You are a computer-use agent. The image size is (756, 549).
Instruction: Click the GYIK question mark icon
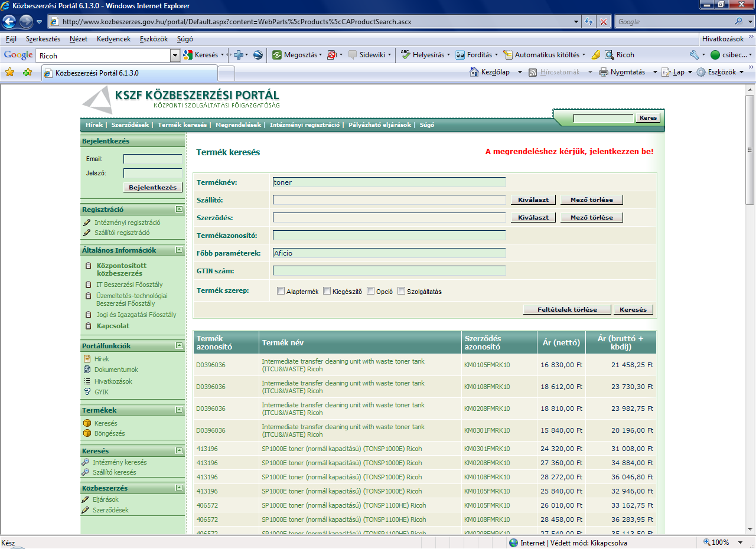[x=87, y=392]
